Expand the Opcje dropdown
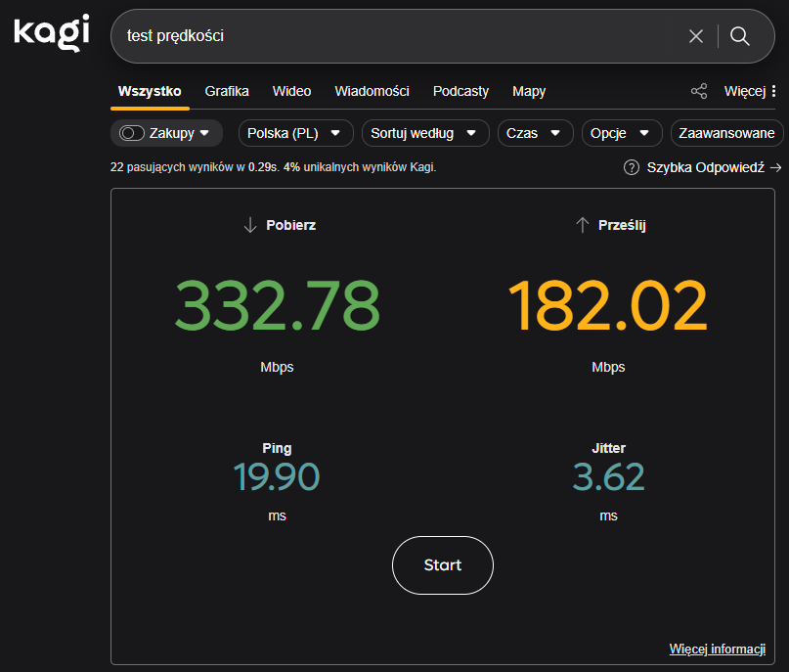This screenshot has height=672, width=789. click(x=621, y=133)
